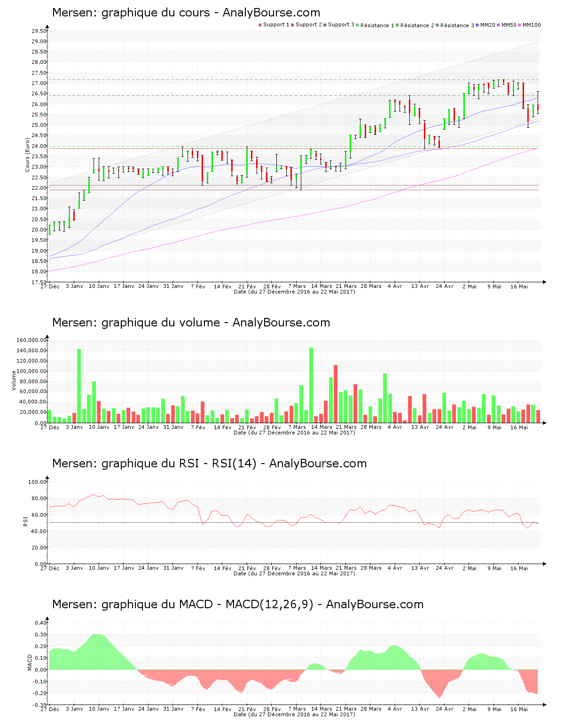564x728 pixels.
Task: Click '16 Mai' on the price chart axis
Action: point(519,286)
